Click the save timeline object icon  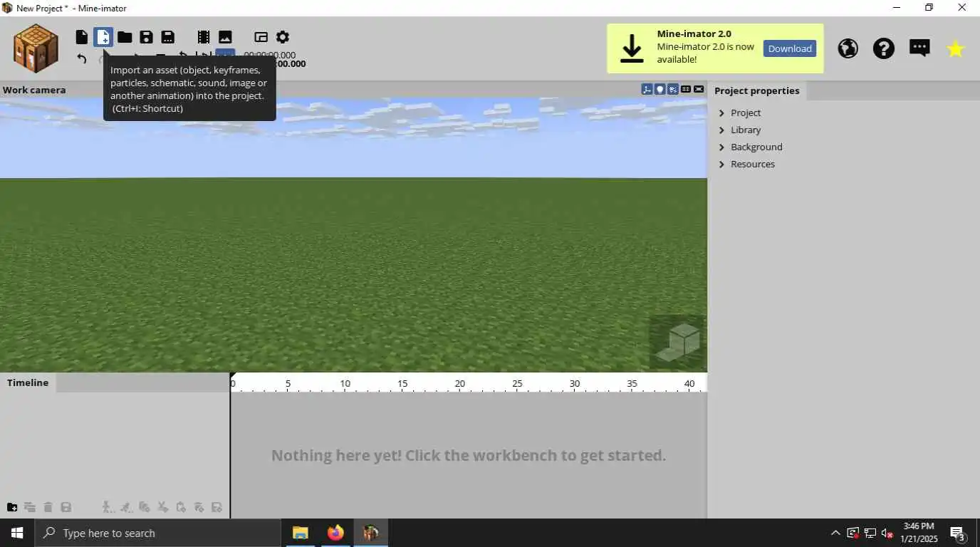(x=66, y=507)
